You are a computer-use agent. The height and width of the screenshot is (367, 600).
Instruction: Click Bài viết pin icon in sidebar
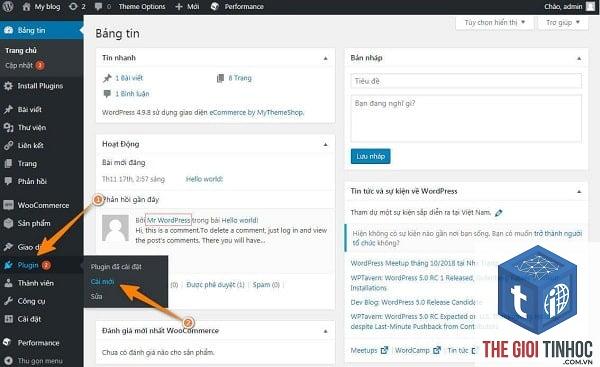(x=8, y=109)
